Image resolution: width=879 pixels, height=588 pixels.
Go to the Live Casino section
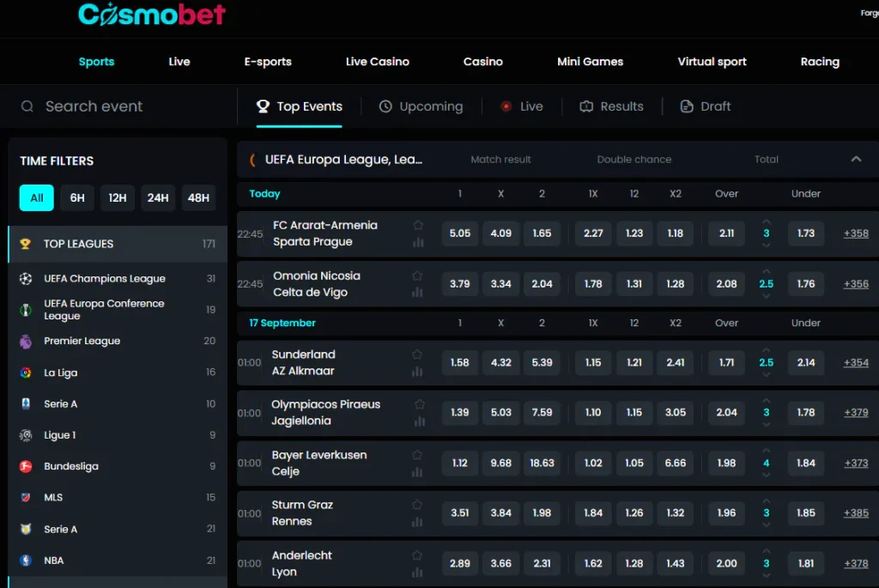[378, 62]
